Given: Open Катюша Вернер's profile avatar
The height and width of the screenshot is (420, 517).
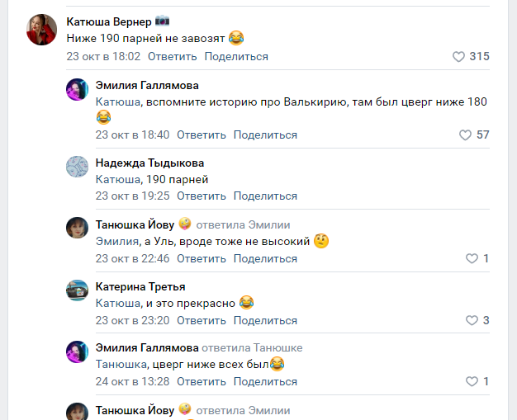Looking at the screenshot, I should point(42,31).
